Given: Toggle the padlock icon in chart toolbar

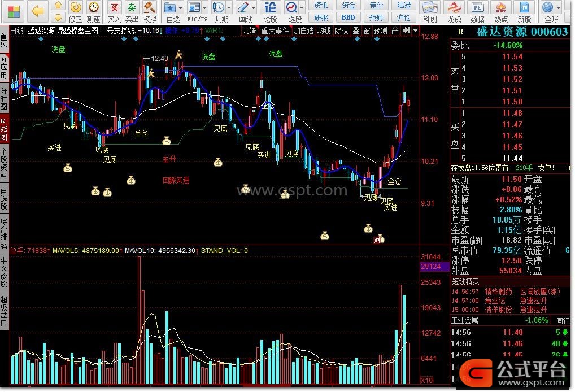Looking at the screenshot, I should pos(395,31).
